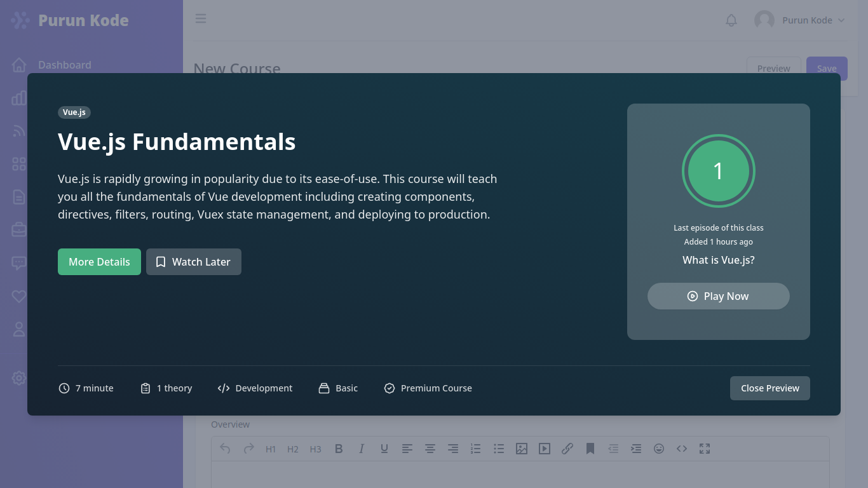Viewport: 868px width, 488px height.
Task: Open Dashboard from the sidebar
Action: click(64, 65)
